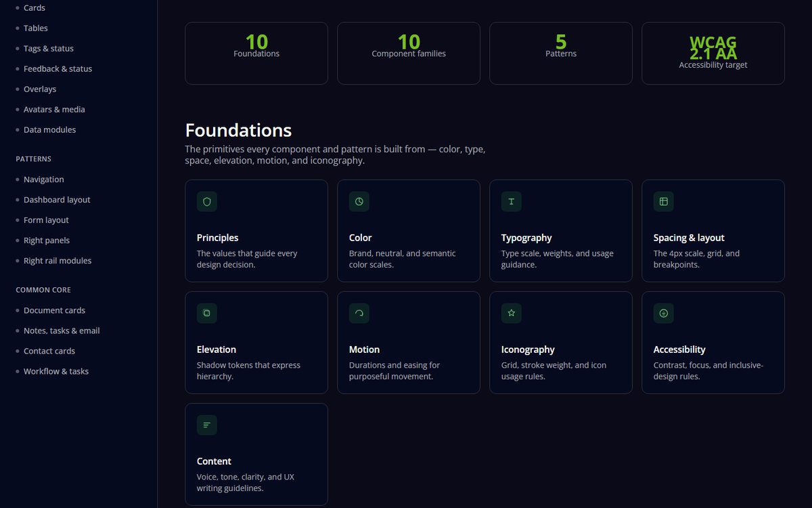The image size is (812, 508).
Task: Click the Accessibility card title
Action: (679, 350)
